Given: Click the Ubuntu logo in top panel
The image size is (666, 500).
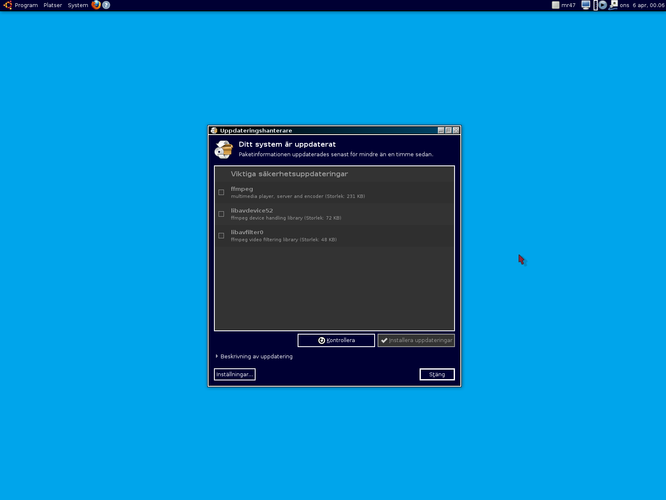Looking at the screenshot, I should (7, 5).
